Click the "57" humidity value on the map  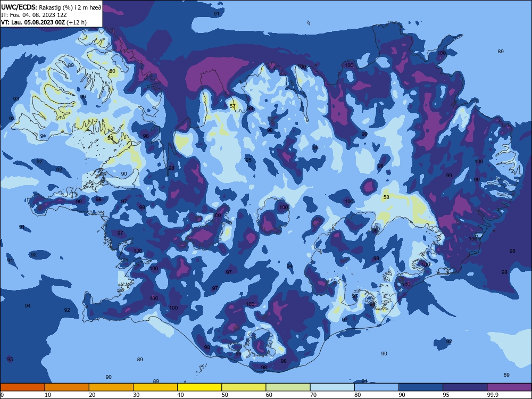point(232,106)
